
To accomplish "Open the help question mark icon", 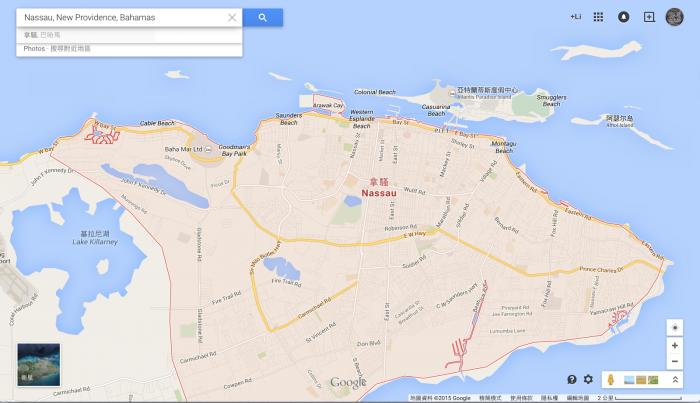I will tap(571, 379).
